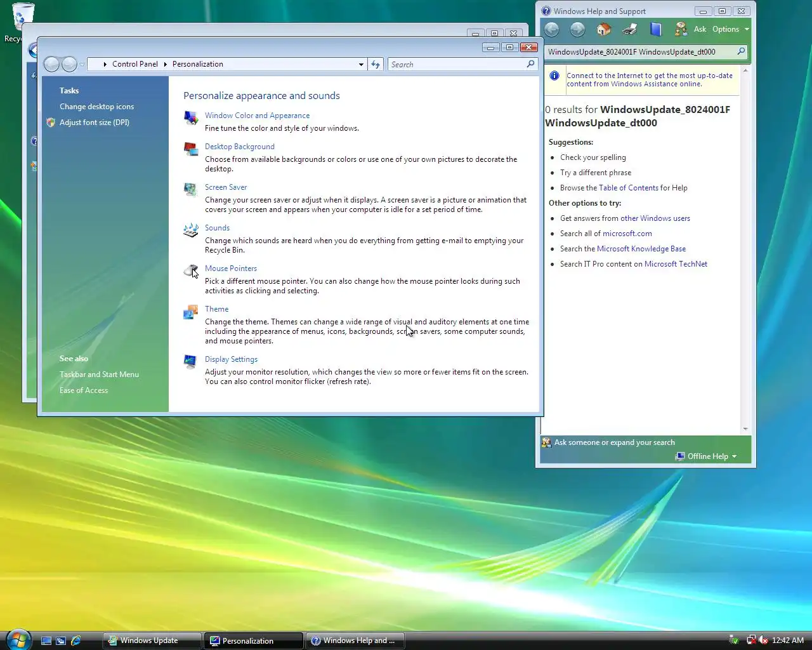Screen dimensions: 812x650
Task: Click the disconnected network tray icon
Action: (751, 640)
